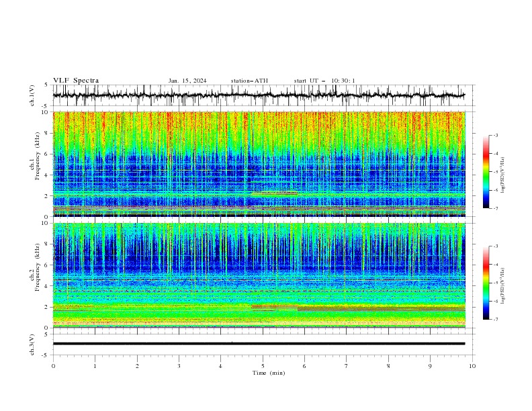Click the ch.1 spectrogram panel
This screenshot has width=532, height=411.
pyautogui.click(x=259, y=164)
